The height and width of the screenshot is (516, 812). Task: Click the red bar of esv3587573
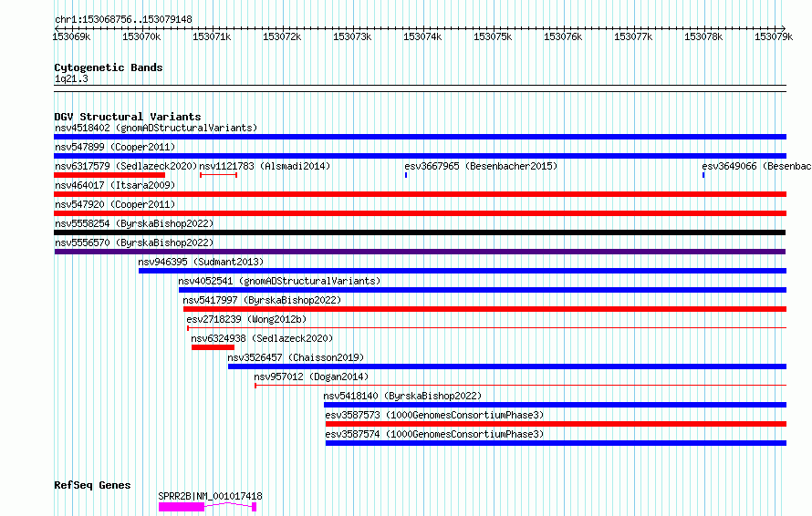coord(557,424)
